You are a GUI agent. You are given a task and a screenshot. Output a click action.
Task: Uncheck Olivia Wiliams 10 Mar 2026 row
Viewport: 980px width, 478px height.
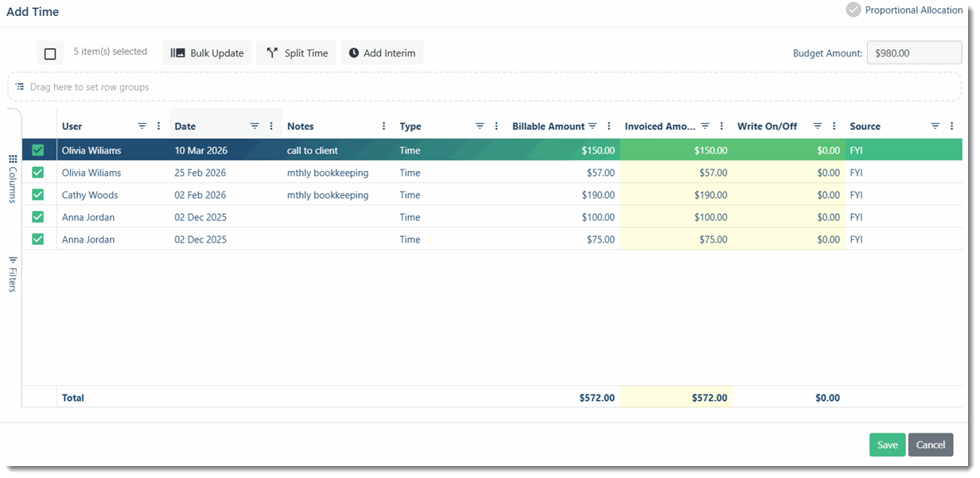tap(38, 150)
